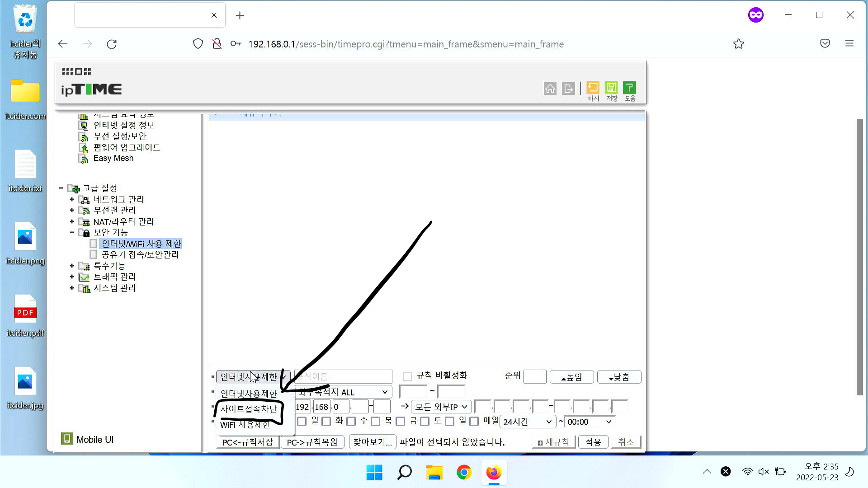Viewport: 868px width, 488px height.
Task: Open the 모든 외부IP dropdown
Action: pos(441,407)
